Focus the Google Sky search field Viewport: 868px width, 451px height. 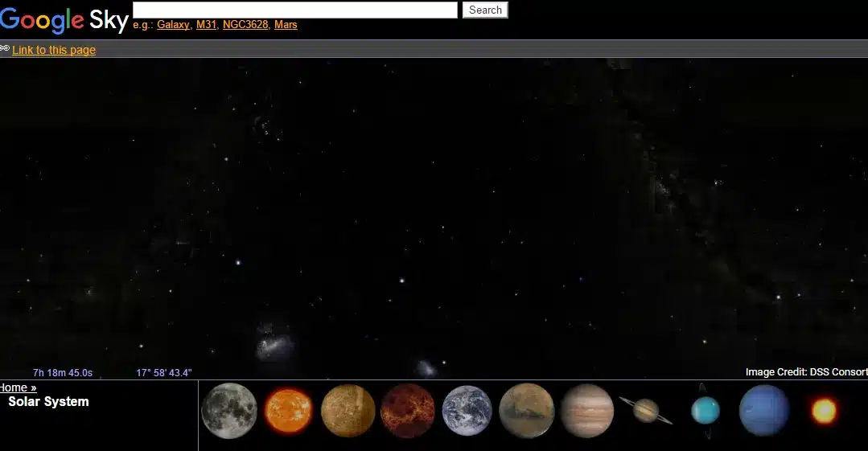tap(294, 10)
